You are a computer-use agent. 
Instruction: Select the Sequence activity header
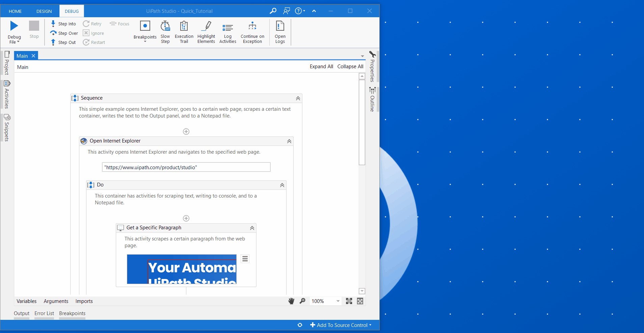[186, 98]
